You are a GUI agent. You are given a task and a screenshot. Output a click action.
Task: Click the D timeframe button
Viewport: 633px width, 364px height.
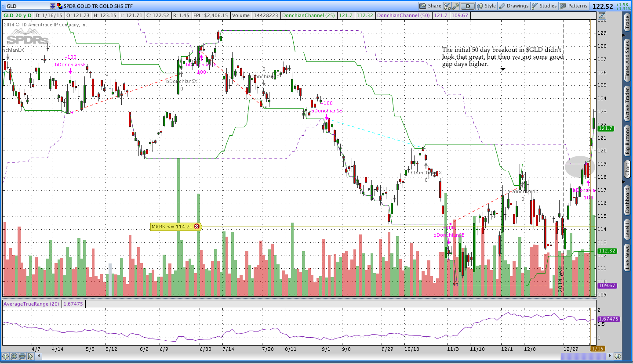pyautogui.click(x=468, y=6)
